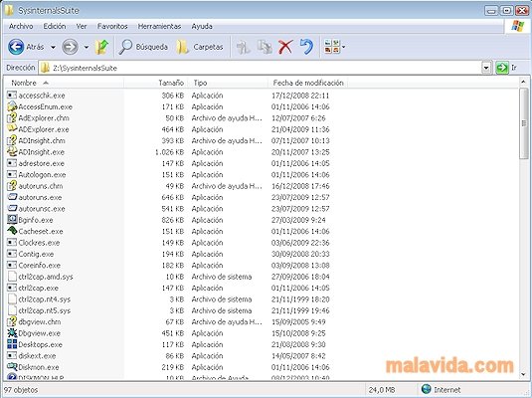Open the Atrás history dropdown arrow

tap(53, 47)
